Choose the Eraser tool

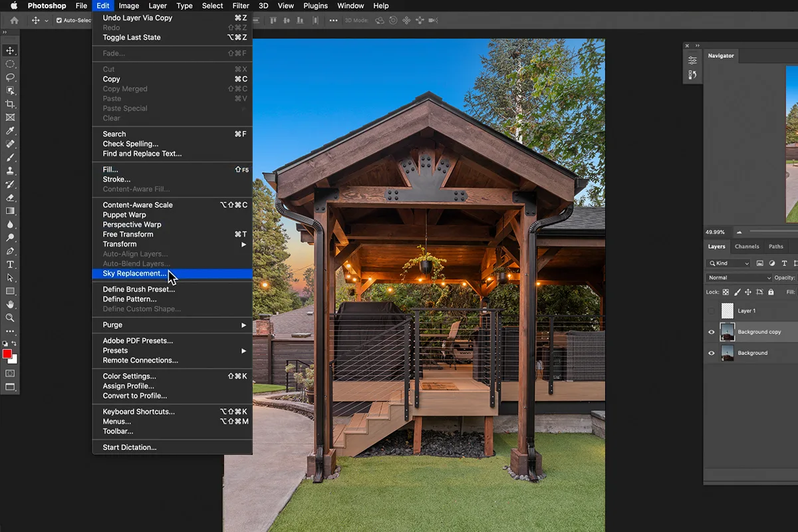point(10,198)
